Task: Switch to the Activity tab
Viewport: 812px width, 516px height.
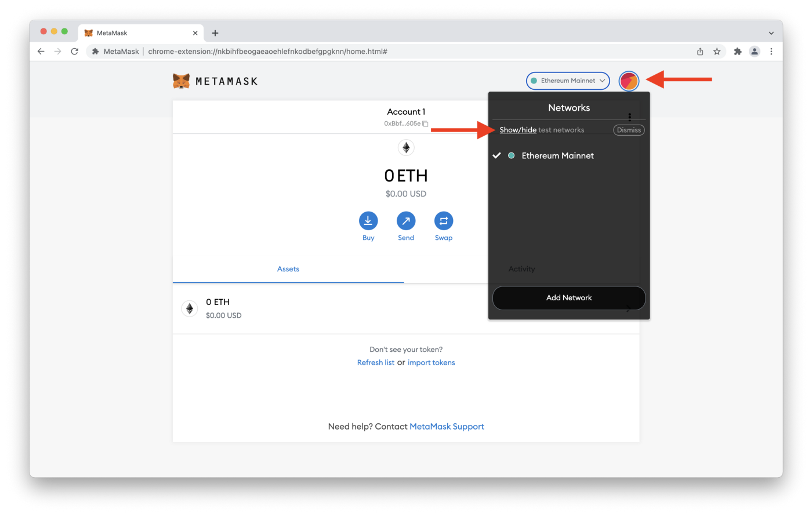Action: point(521,269)
